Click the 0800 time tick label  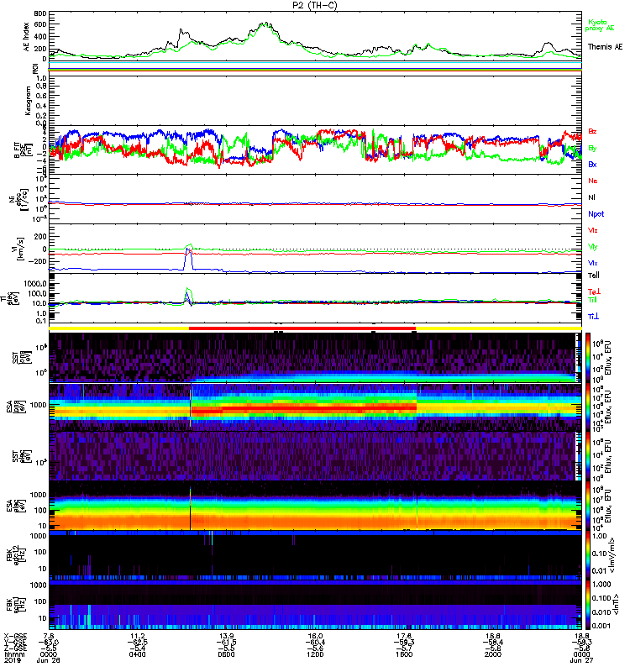pos(226,654)
